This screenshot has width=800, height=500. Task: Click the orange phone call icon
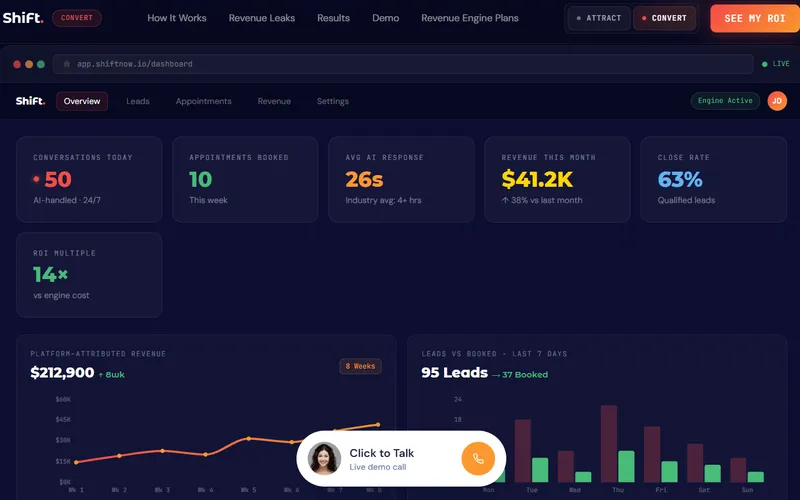pyautogui.click(x=478, y=459)
